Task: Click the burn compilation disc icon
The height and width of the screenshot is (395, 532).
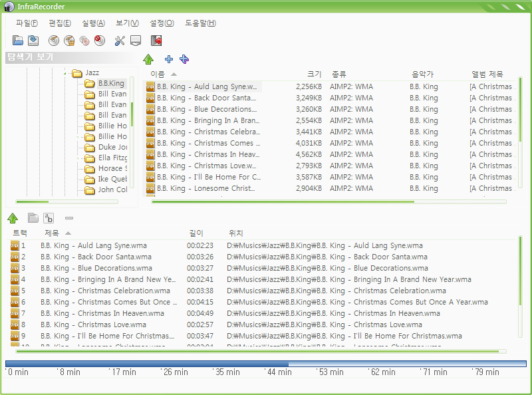Action: point(54,41)
